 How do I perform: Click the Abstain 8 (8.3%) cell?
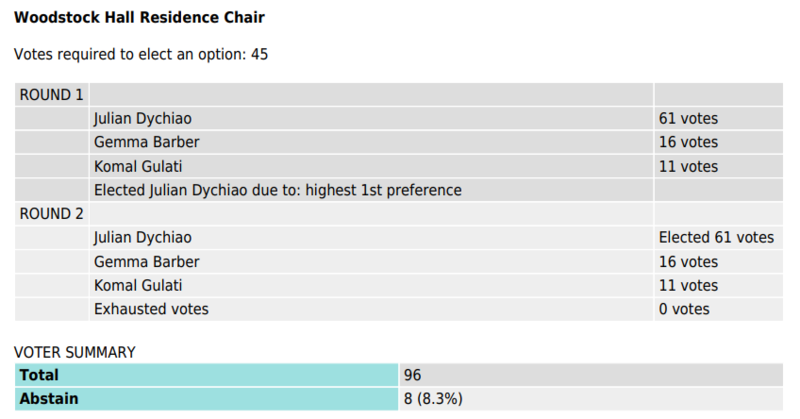pyautogui.click(x=591, y=399)
